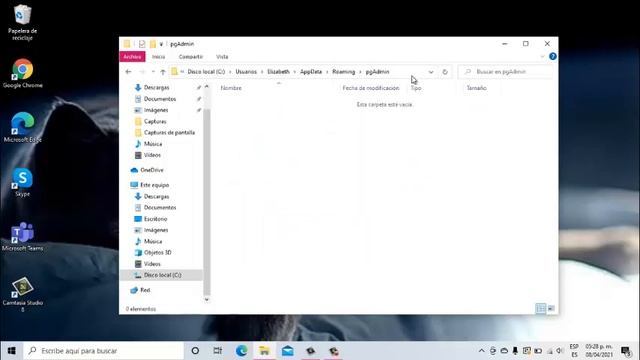This screenshot has height=360, width=640.
Task: Select Objetos 3D in the navigation pane
Action: (153, 252)
